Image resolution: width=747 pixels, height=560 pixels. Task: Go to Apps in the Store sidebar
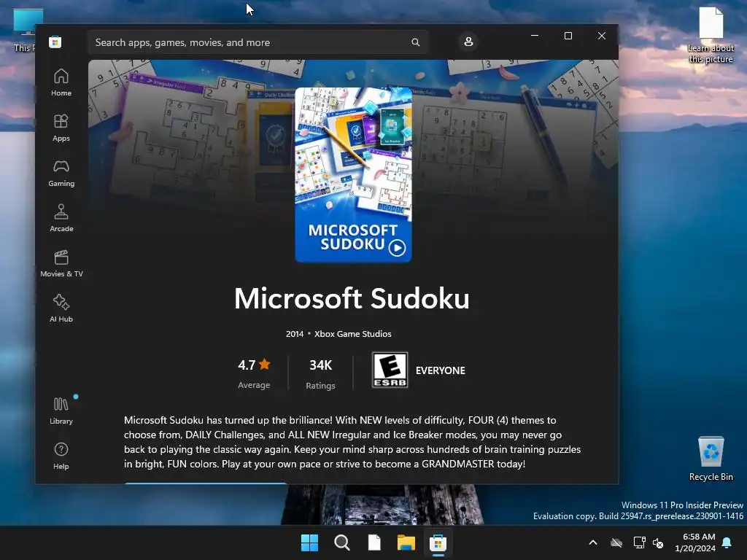pos(61,128)
